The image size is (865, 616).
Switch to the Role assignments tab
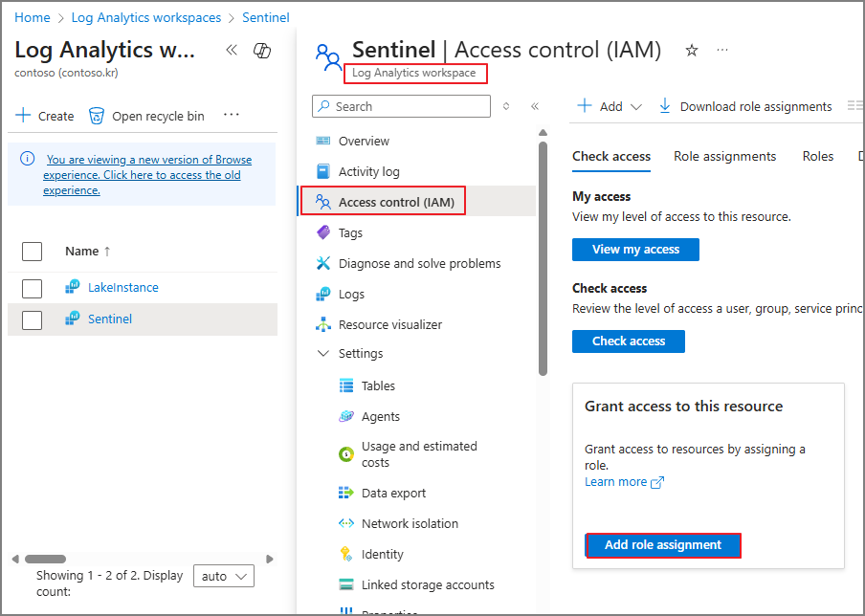(725, 157)
